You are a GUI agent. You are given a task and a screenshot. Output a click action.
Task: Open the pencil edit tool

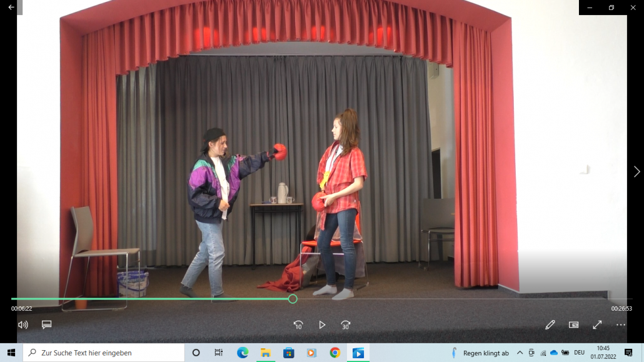click(550, 324)
